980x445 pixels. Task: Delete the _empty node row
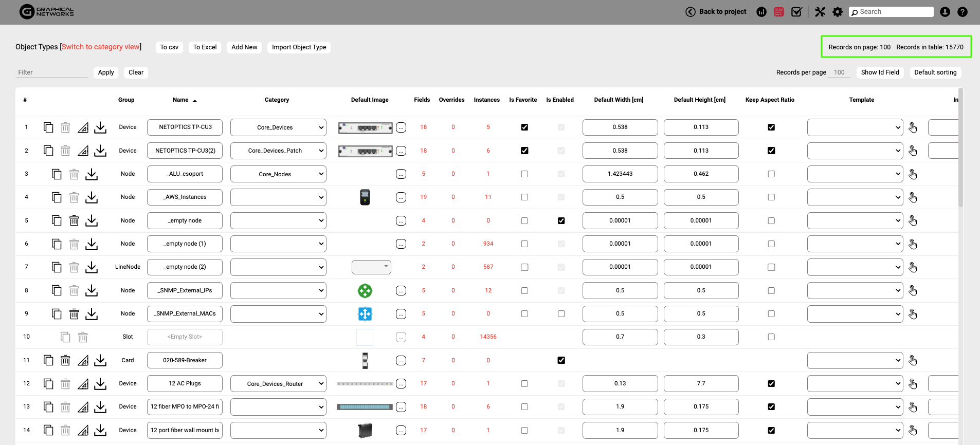pos(74,221)
